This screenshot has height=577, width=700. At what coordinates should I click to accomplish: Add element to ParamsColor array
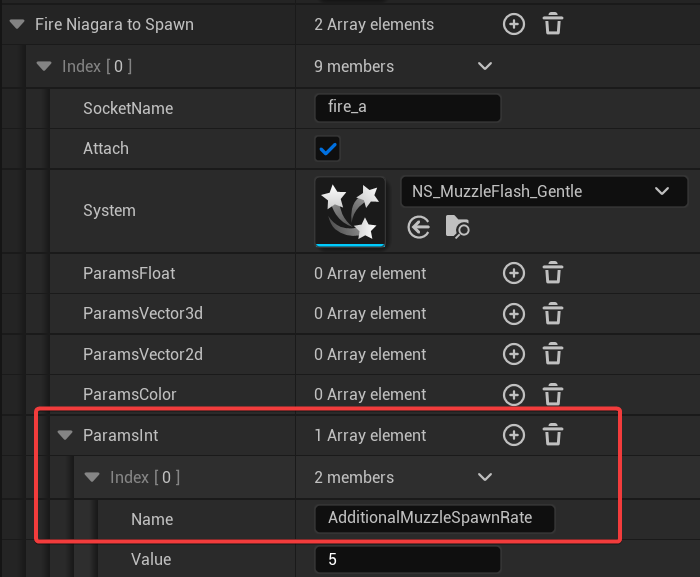point(514,395)
